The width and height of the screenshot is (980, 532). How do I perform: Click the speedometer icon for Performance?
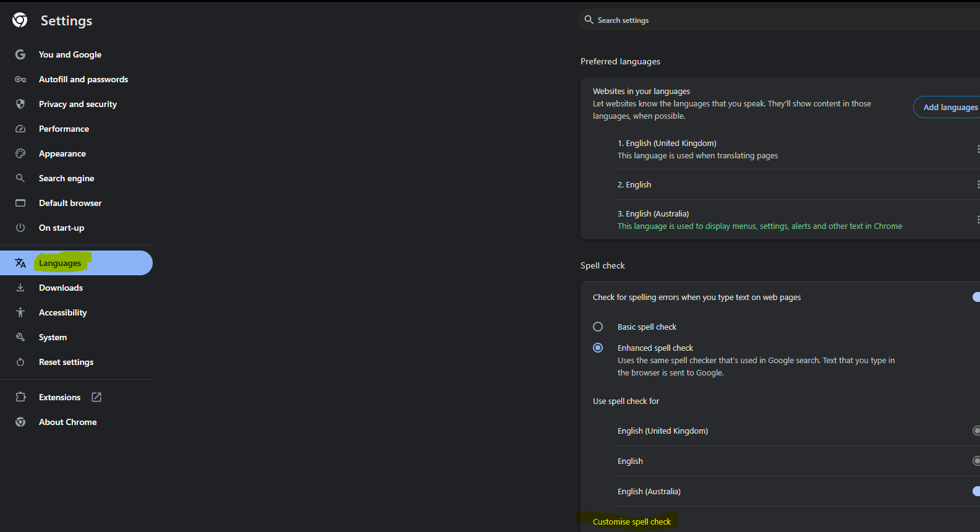(x=20, y=129)
